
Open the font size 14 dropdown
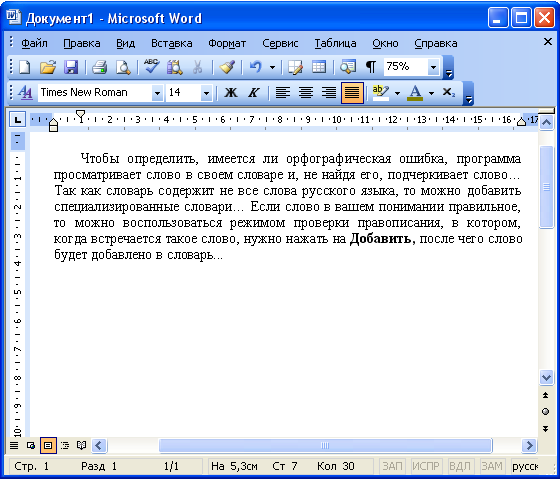[206, 93]
